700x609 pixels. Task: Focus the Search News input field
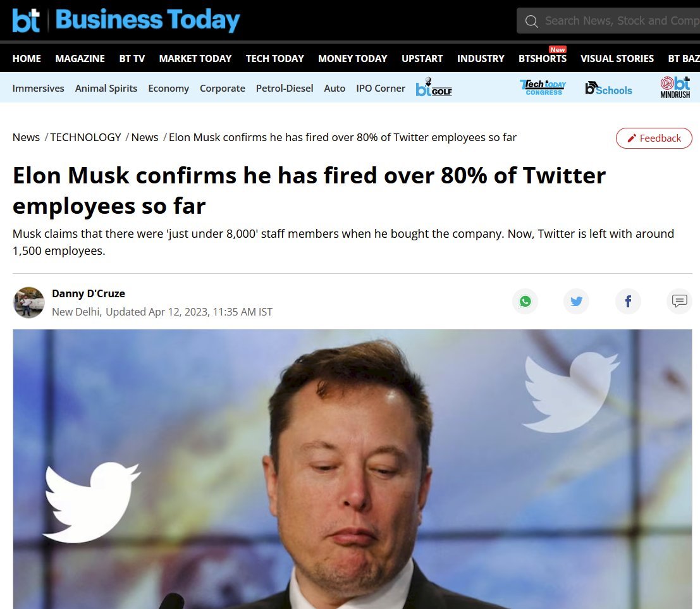[620, 20]
